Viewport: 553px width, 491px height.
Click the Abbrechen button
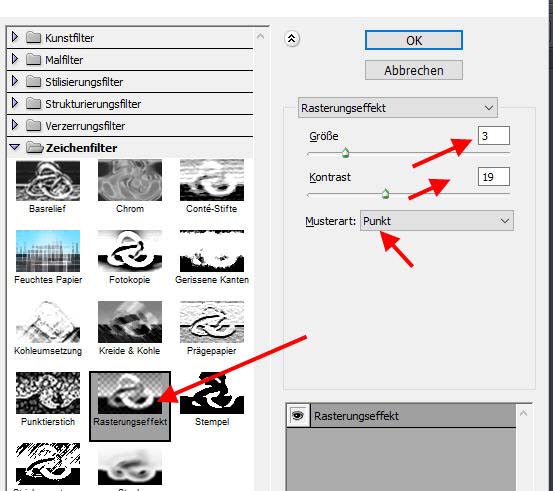point(413,70)
